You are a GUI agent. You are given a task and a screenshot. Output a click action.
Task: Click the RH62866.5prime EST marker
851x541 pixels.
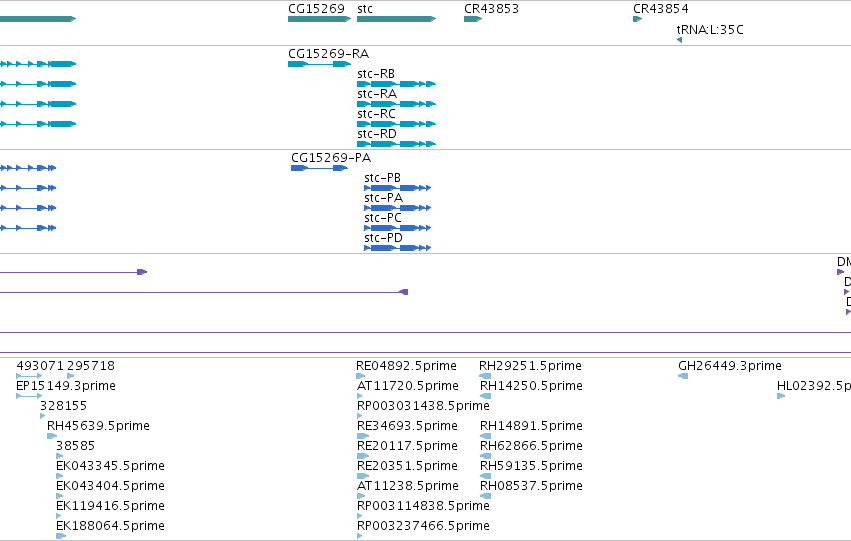(x=485, y=456)
